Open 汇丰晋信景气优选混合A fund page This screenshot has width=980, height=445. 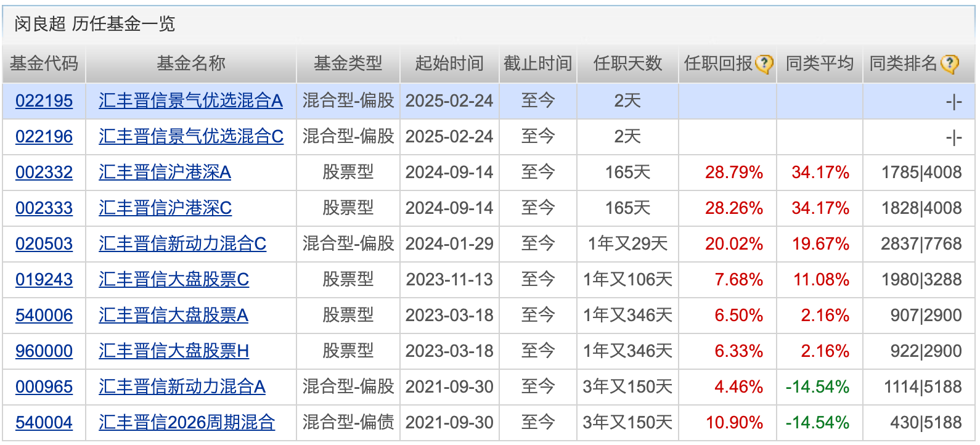coord(190,101)
